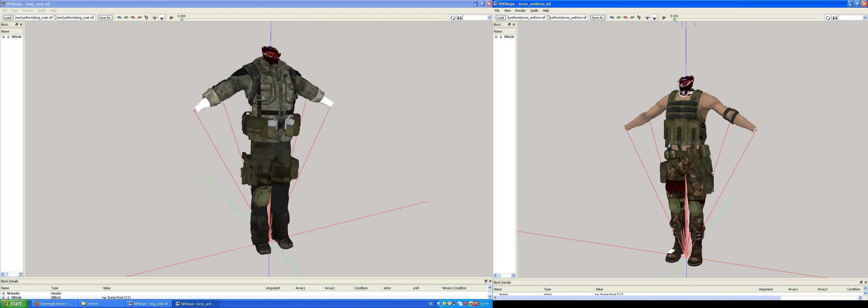This screenshot has height=308, width=868.
Task: Click save path field in torso_uniform window
Action: (568, 18)
